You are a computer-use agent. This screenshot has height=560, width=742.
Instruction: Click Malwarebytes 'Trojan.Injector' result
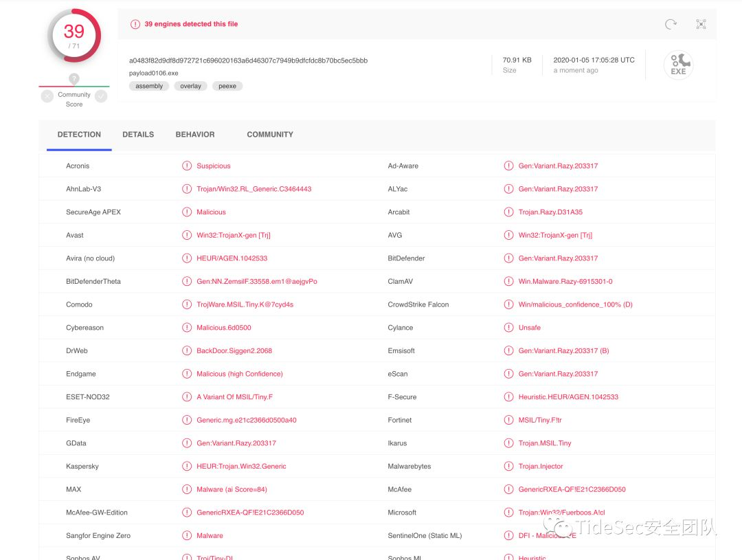click(541, 467)
